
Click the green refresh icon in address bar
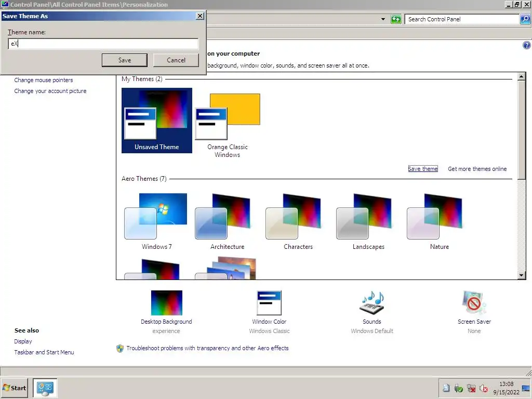pyautogui.click(x=395, y=19)
